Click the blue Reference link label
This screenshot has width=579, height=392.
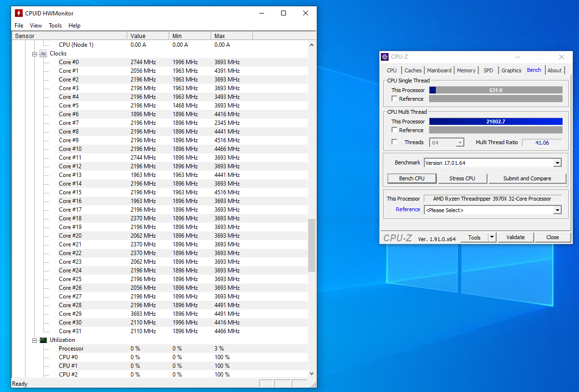pyautogui.click(x=408, y=209)
